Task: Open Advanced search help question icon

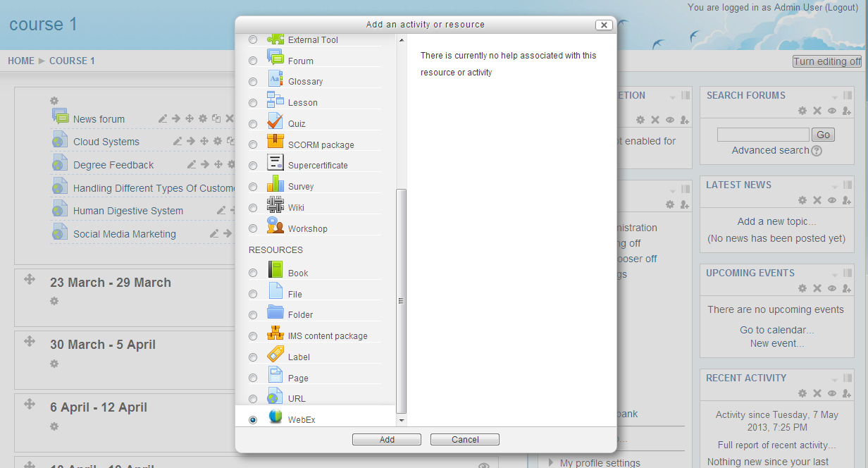Action: (x=817, y=151)
